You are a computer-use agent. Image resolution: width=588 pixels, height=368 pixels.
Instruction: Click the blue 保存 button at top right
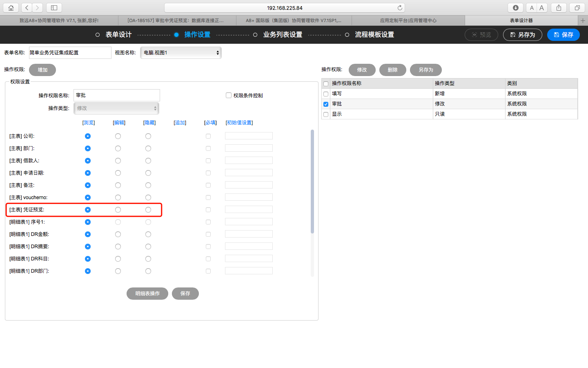click(x=563, y=35)
